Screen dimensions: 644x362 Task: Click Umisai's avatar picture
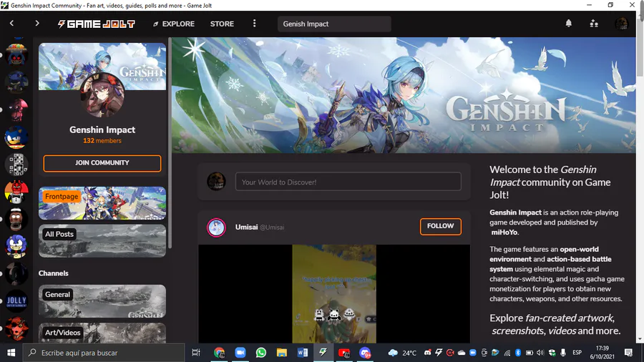[216, 228]
